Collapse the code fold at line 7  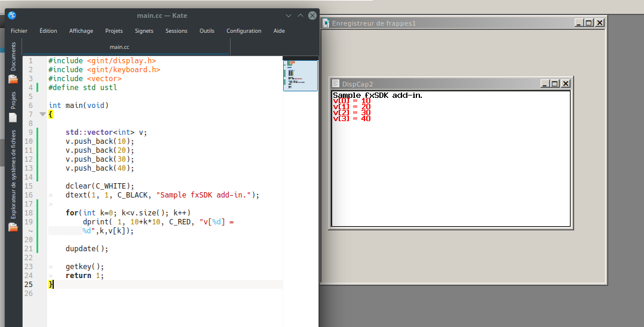pyautogui.click(x=42, y=114)
